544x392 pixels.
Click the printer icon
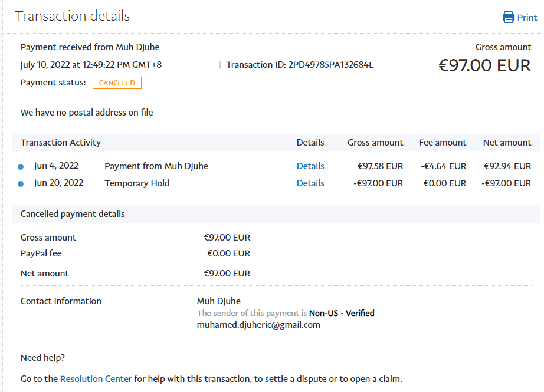508,17
